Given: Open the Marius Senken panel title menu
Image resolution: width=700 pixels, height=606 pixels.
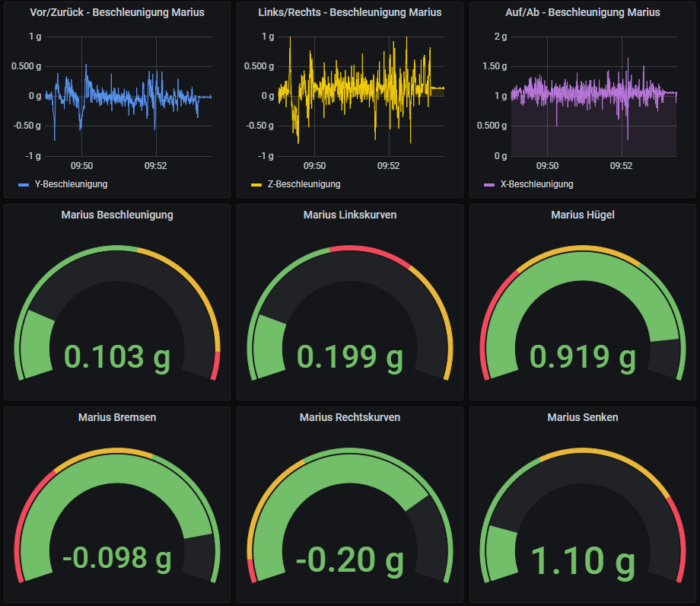Looking at the screenshot, I should point(583,417).
